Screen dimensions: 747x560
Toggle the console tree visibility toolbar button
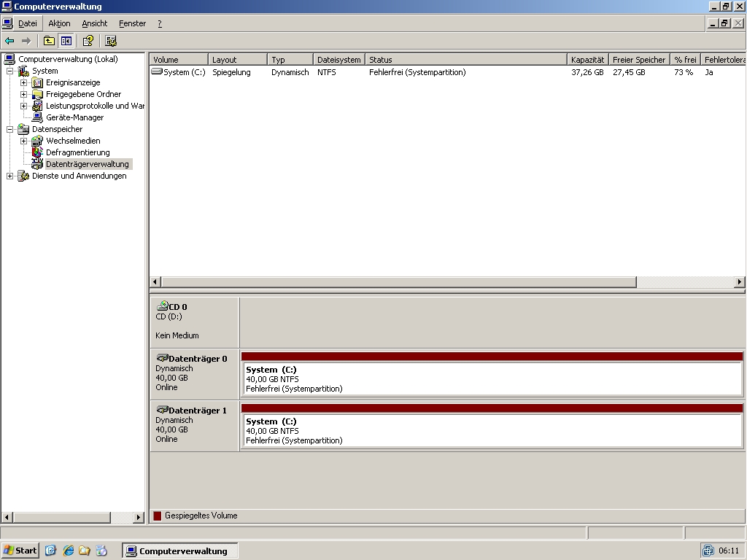[x=66, y=42]
